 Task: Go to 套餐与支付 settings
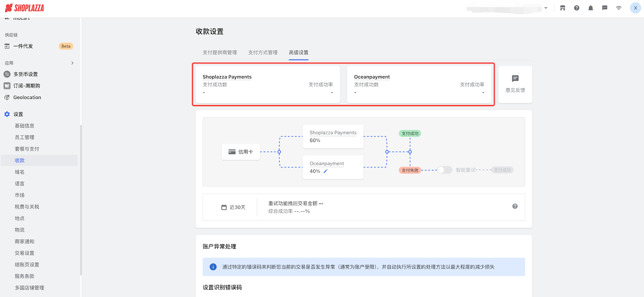27,149
